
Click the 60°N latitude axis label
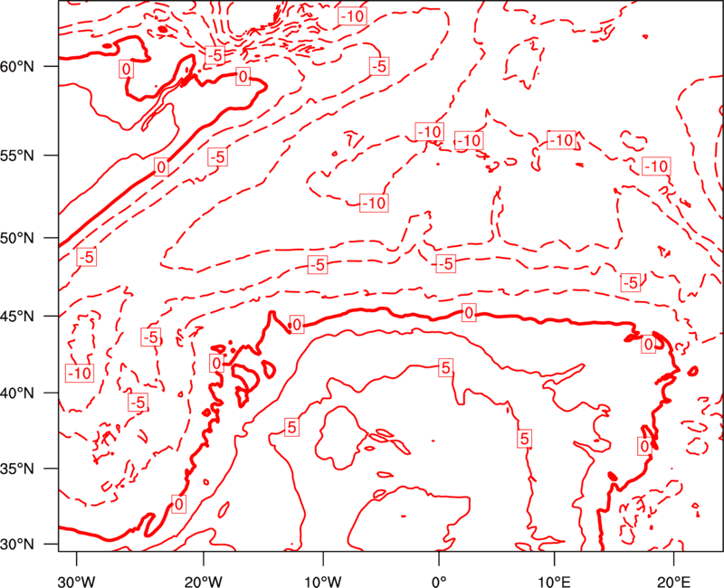pos(17,67)
